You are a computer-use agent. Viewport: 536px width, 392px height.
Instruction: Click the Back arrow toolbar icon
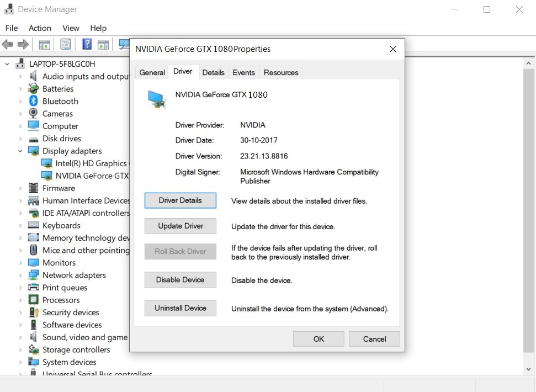click(x=7, y=44)
